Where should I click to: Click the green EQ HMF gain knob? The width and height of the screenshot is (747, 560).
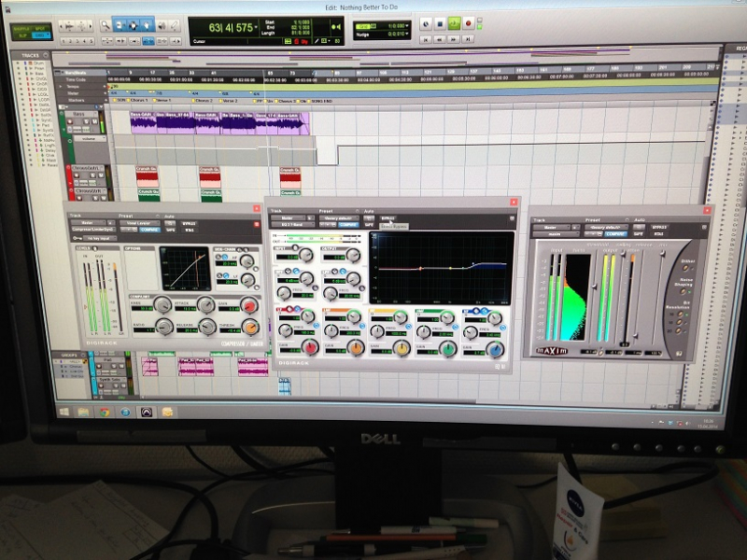pyautogui.click(x=448, y=348)
